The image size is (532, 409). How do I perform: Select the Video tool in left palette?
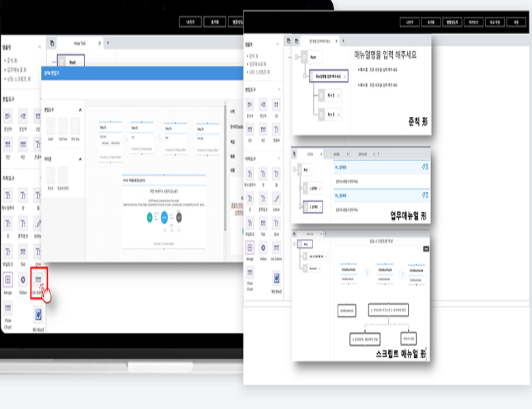(x=23, y=279)
